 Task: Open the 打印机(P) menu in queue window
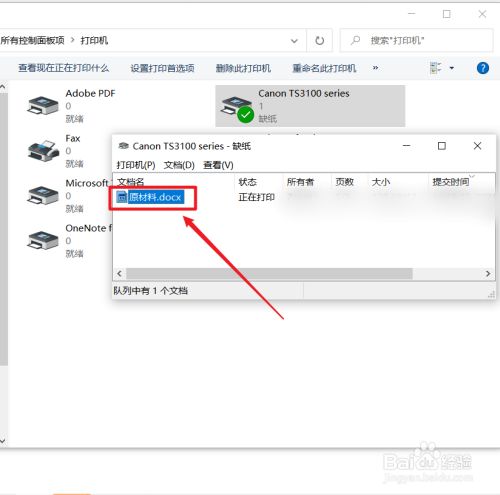click(x=136, y=165)
